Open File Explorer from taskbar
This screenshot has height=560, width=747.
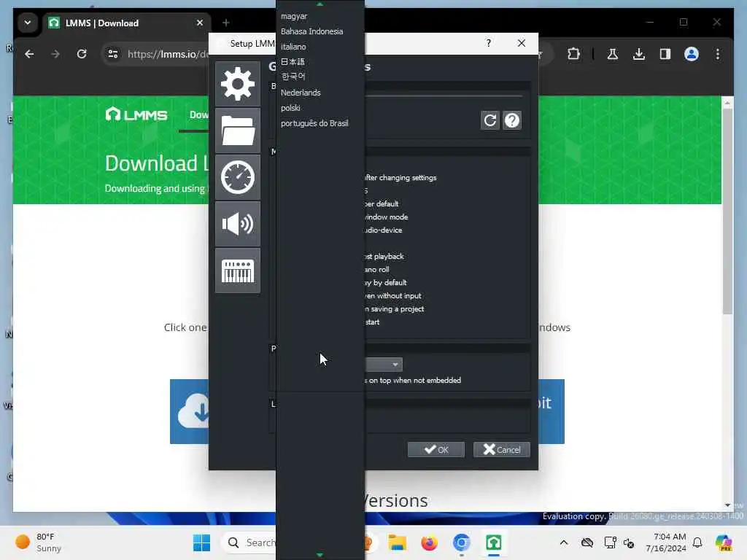tap(397, 542)
